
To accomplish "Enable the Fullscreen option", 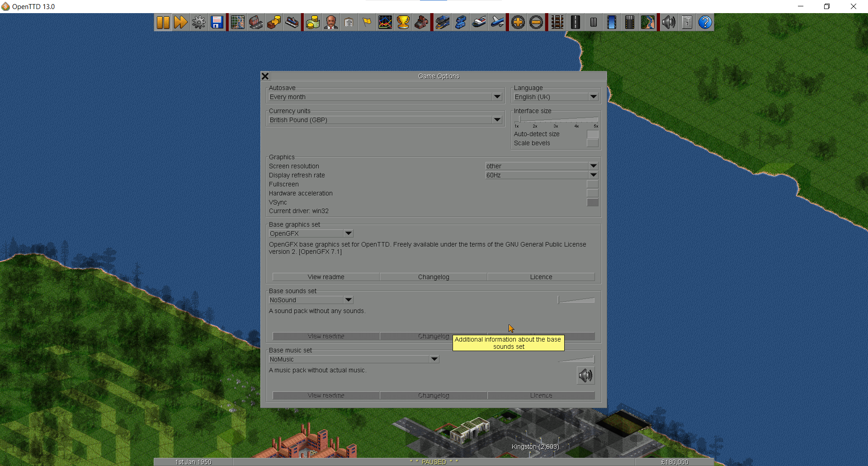I will 593,184.
